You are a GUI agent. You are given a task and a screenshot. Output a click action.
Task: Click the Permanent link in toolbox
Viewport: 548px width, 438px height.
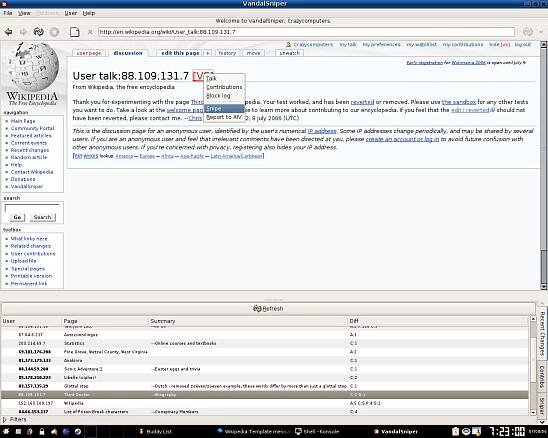tap(29, 283)
